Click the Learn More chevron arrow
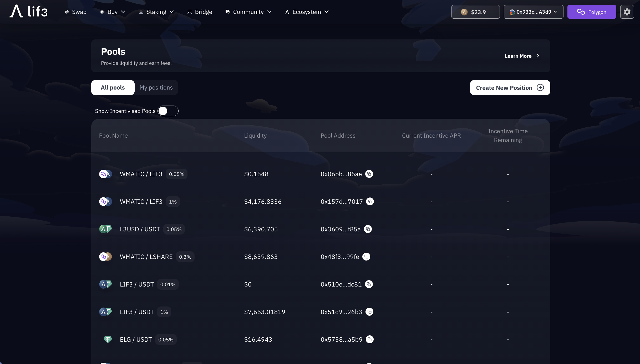This screenshot has width=640, height=364. pyautogui.click(x=537, y=56)
